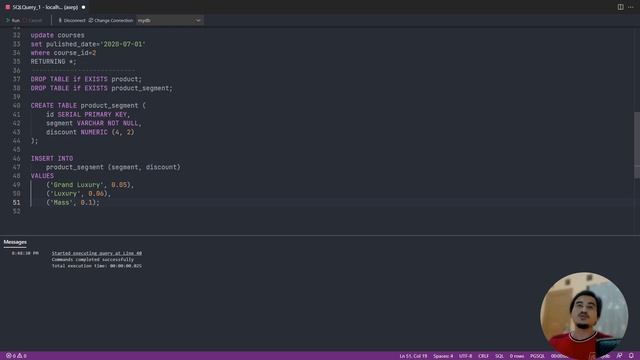
Task: Open Change Connection dialog
Action: pos(111,20)
